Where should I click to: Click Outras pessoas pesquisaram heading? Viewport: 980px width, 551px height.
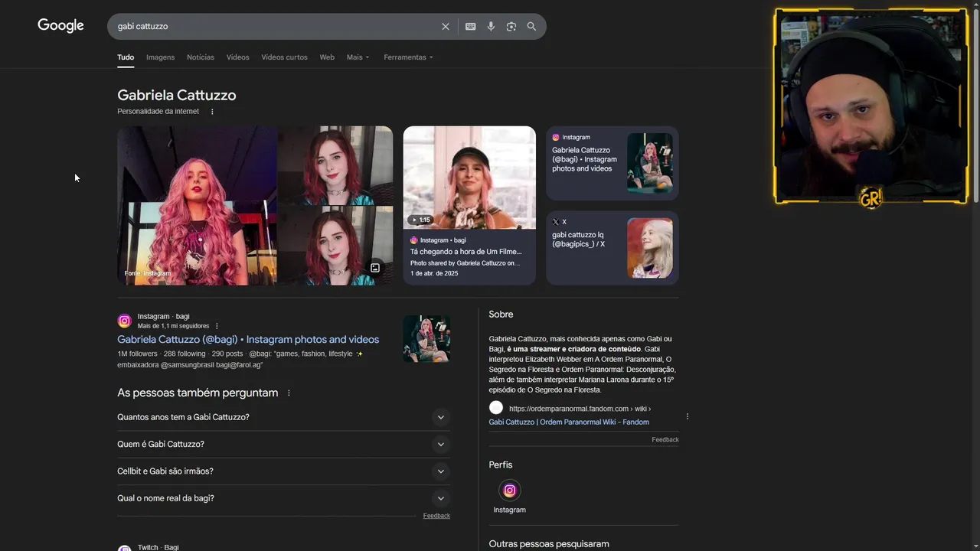tap(549, 544)
